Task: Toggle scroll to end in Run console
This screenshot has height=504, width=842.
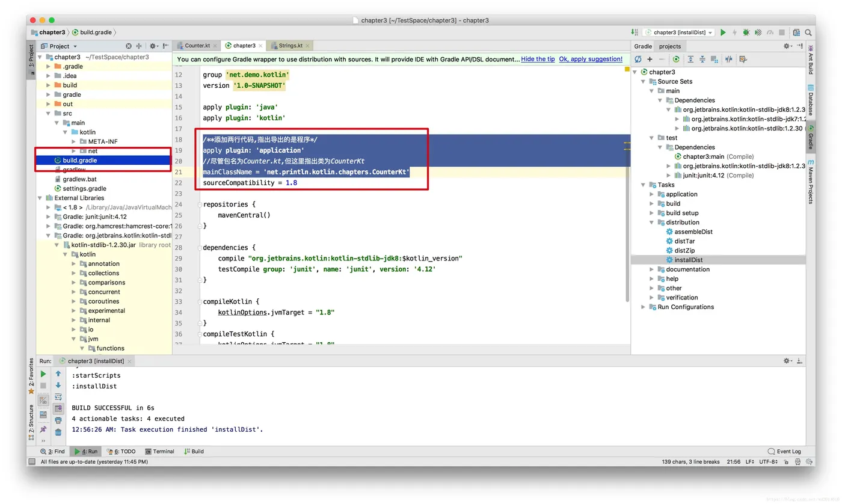Action: [58, 408]
